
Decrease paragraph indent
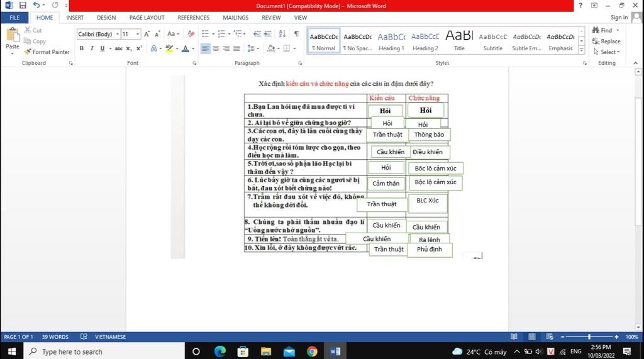[257, 34]
